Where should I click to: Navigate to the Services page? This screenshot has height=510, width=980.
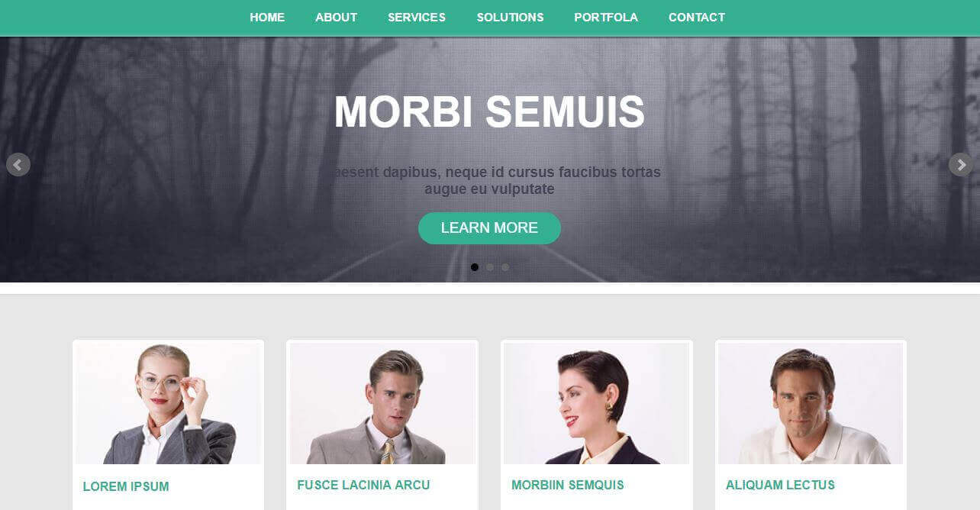(x=417, y=18)
